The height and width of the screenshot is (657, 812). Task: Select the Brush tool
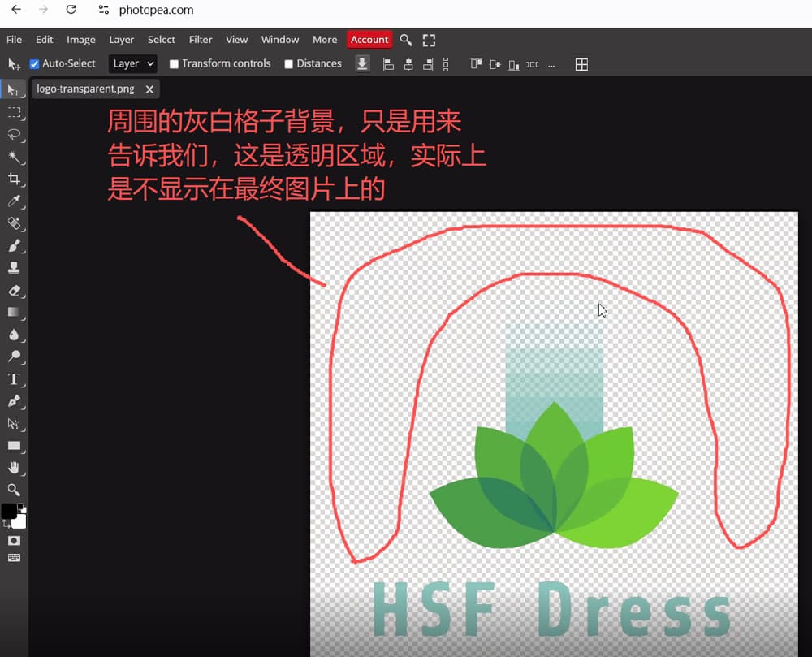coord(14,246)
